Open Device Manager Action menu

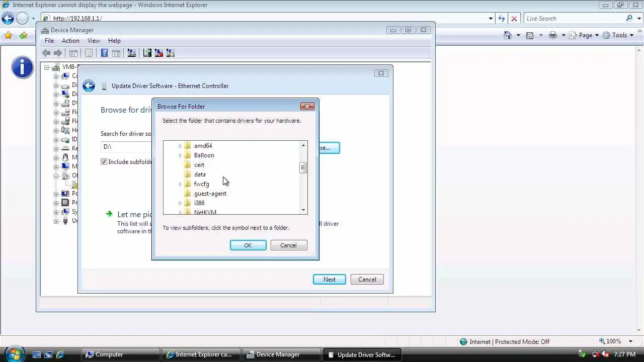pyautogui.click(x=70, y=41)
